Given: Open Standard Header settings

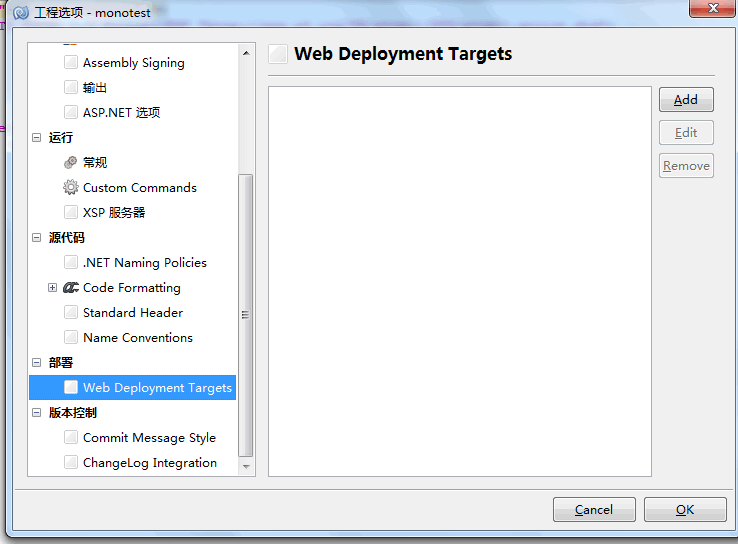Looking at the screenshot, I should [x=133, y=312].
